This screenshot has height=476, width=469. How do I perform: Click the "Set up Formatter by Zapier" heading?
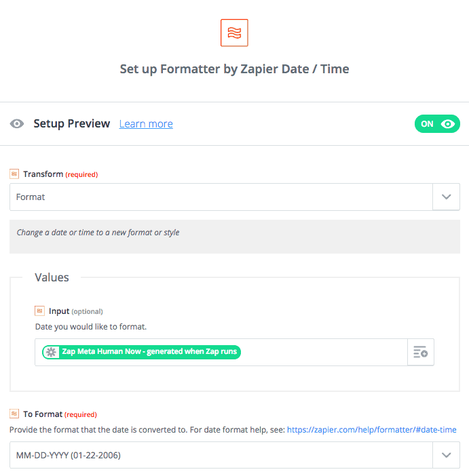(234, 69)
